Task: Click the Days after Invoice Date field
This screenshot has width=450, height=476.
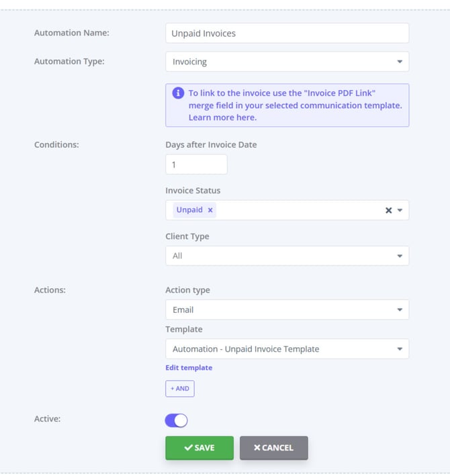Action: 196,164
